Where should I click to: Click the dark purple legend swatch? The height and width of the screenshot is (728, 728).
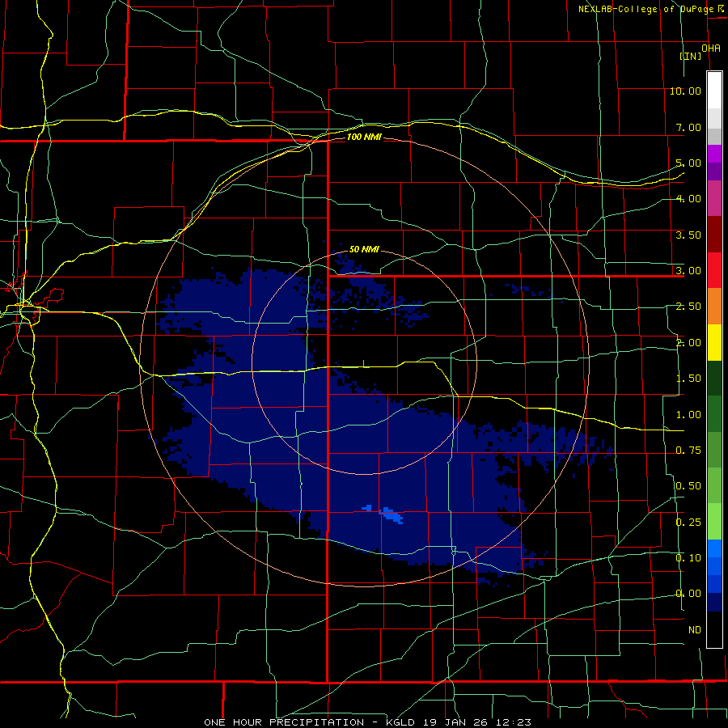click(714, 171)
